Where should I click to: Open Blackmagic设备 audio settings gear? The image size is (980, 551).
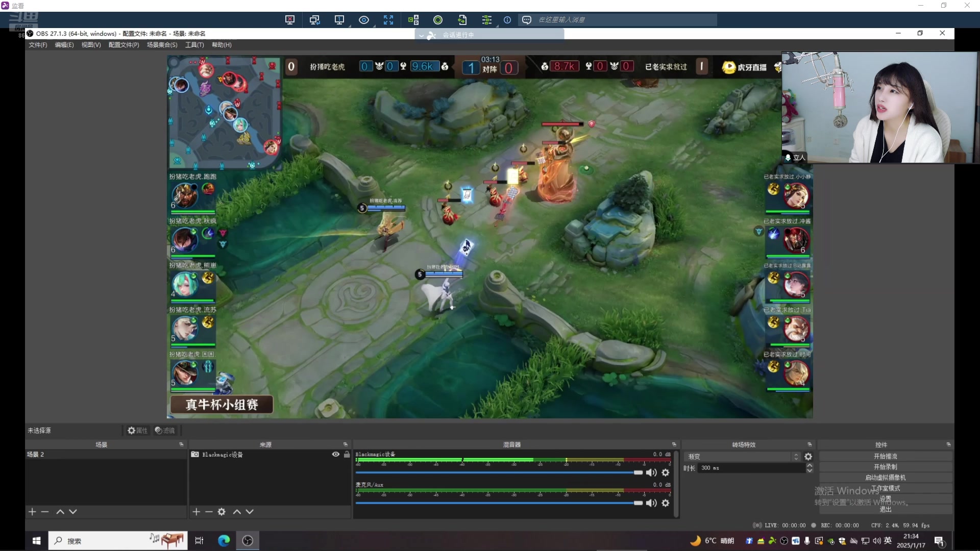pyautogui.click(x=666, y=472)
